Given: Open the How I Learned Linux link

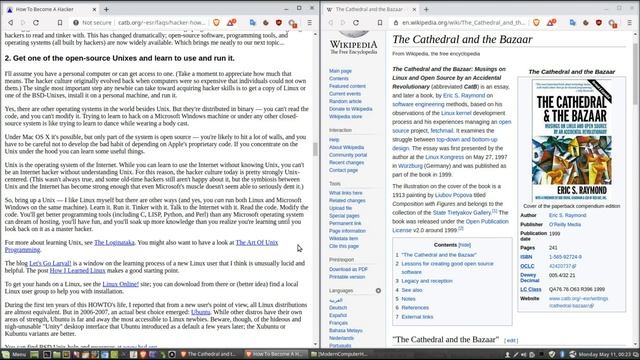Looking at the screenshot, I should [78, 271].
